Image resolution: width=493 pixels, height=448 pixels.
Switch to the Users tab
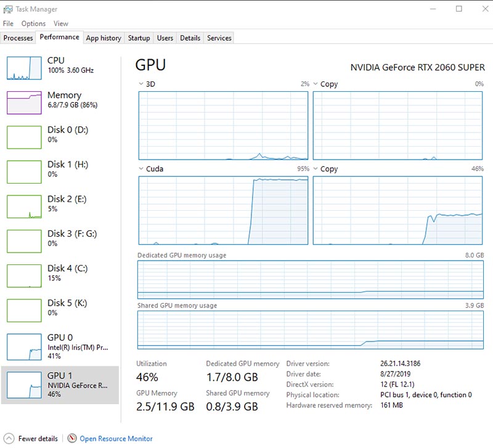tap(165, 38)
